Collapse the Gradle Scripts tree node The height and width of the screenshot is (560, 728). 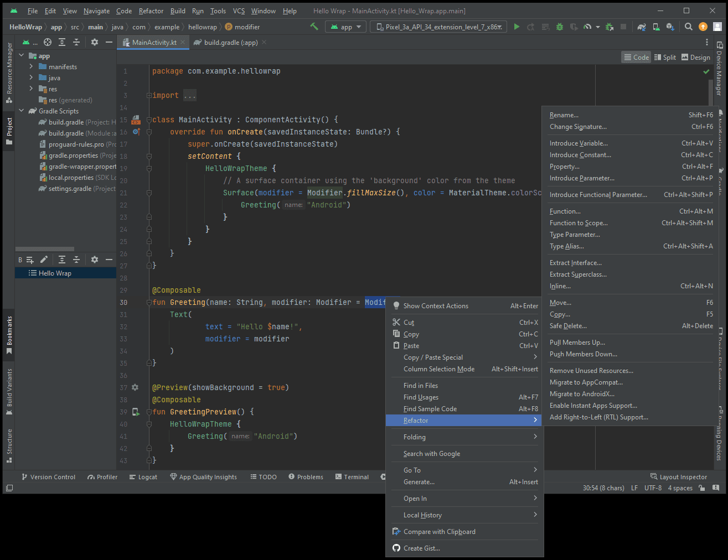(22, 111)
